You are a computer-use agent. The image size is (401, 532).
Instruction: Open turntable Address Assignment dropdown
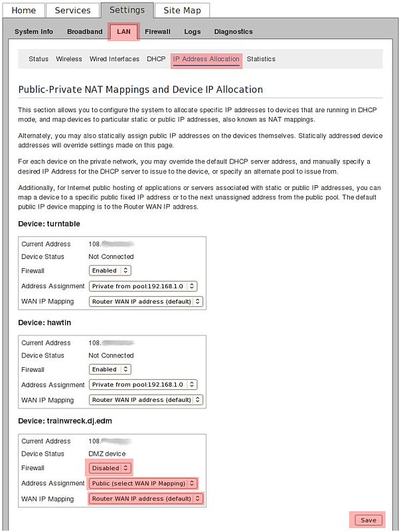pyautogui.click(x=143, y=286)
